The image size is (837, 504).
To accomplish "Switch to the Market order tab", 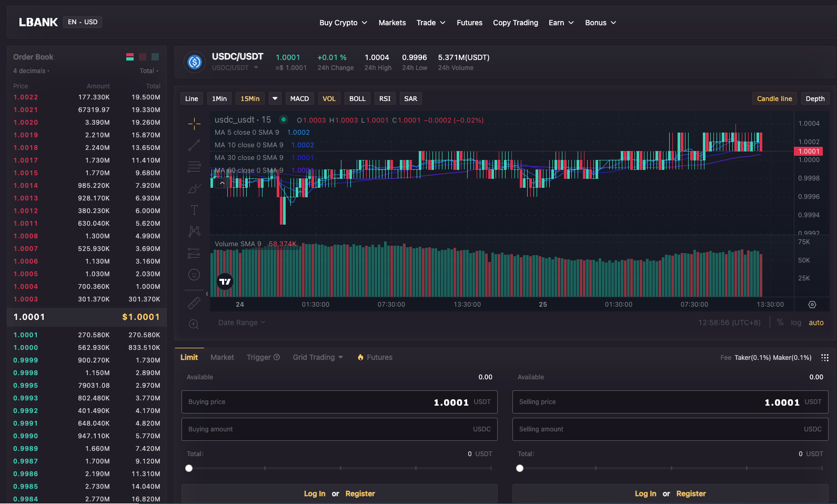I will click(x=222, y=357).
